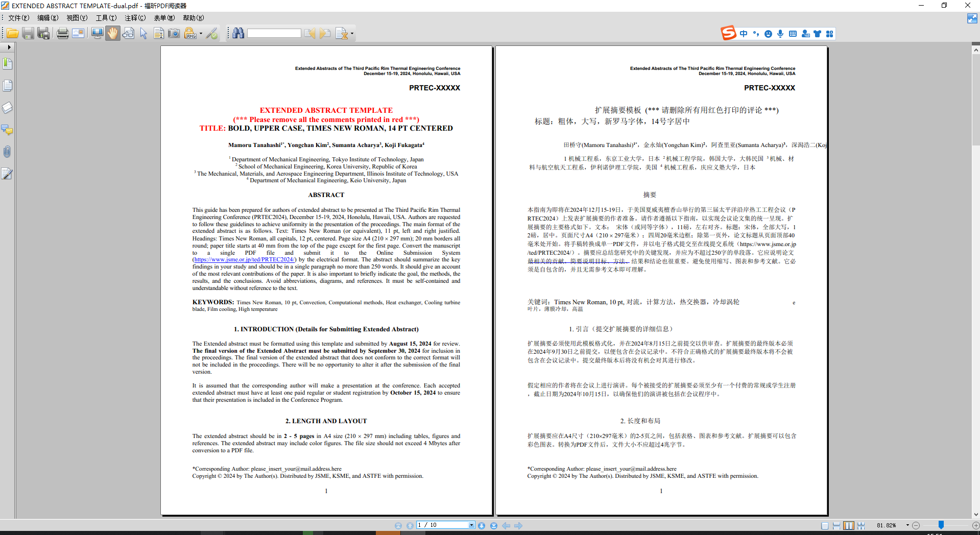
Task: Activate the Snapshot camera tool
Action: pos(174,34)
